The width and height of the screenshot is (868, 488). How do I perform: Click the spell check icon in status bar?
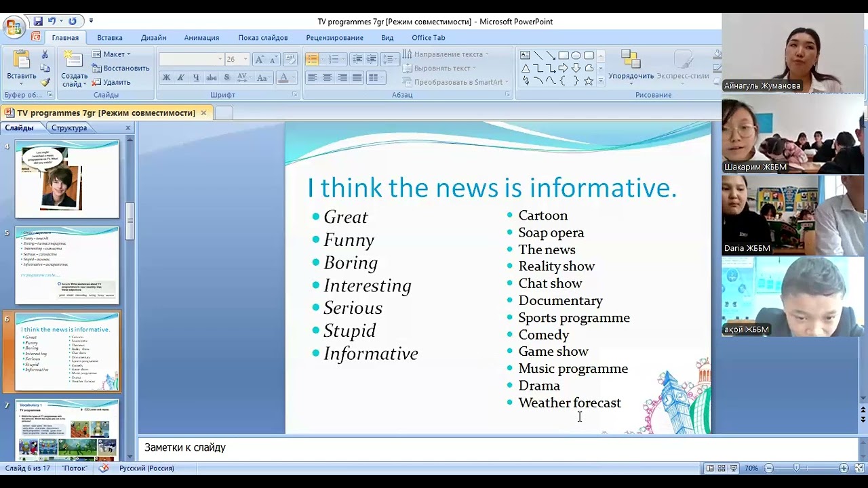tap(104, 468)
